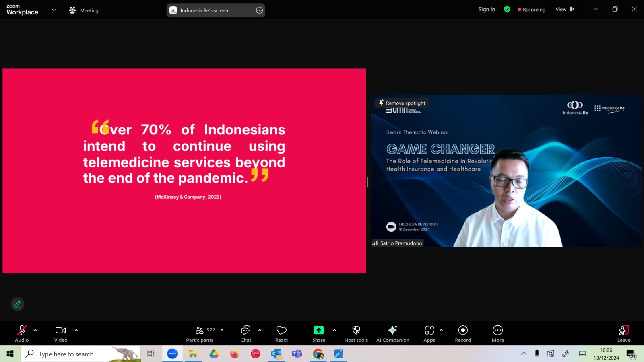
Task: Open Host tools shield menu
Action: coord(356,334)
